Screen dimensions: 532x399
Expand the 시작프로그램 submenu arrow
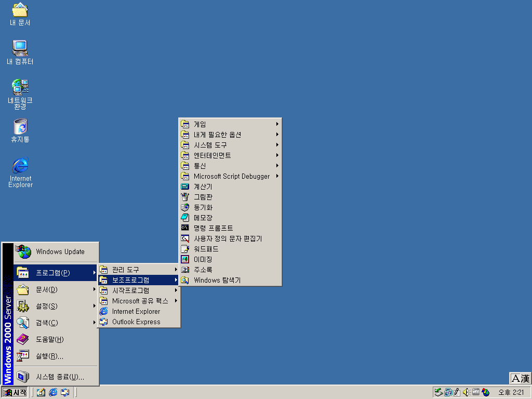[176, 290]
